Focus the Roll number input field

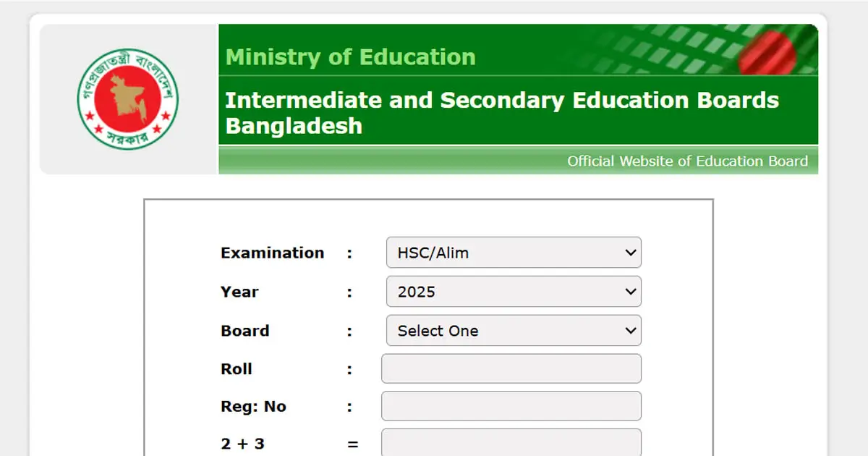(511, 368)
